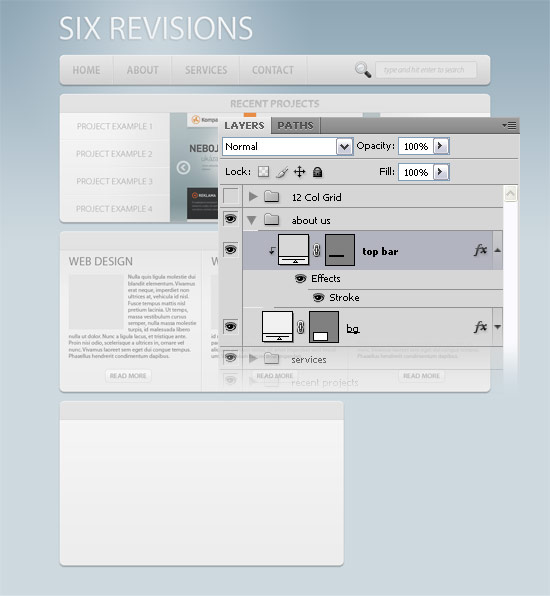Select the bg layer thumbnail
The height and width of the screenshot is (596, 550).
tap(277, 327)
